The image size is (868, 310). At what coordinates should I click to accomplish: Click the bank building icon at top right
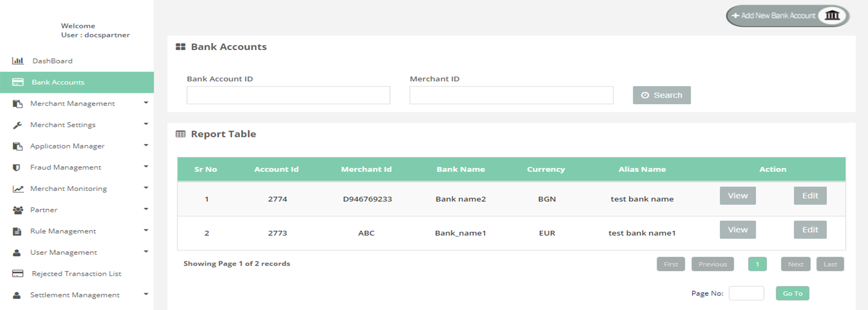[x=832, y=15]
